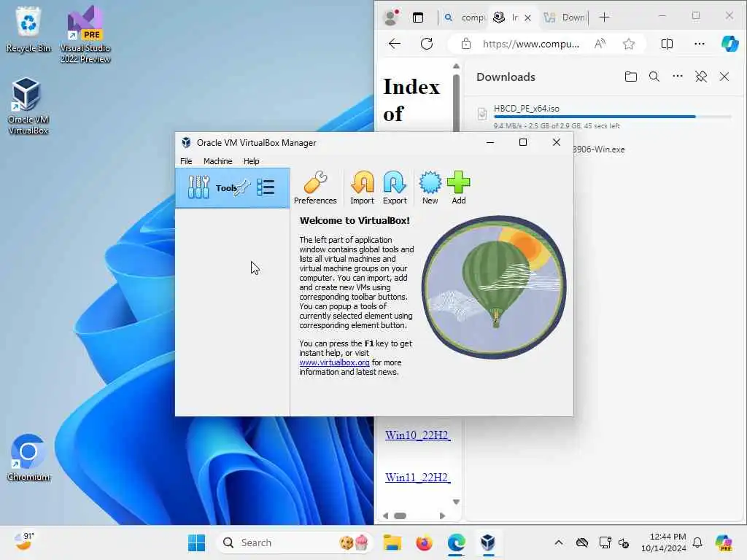Open the Help menu in VirtualBox
Viewport: 747px width, 560px height.
pyautogui.click(x=251, y=161)
